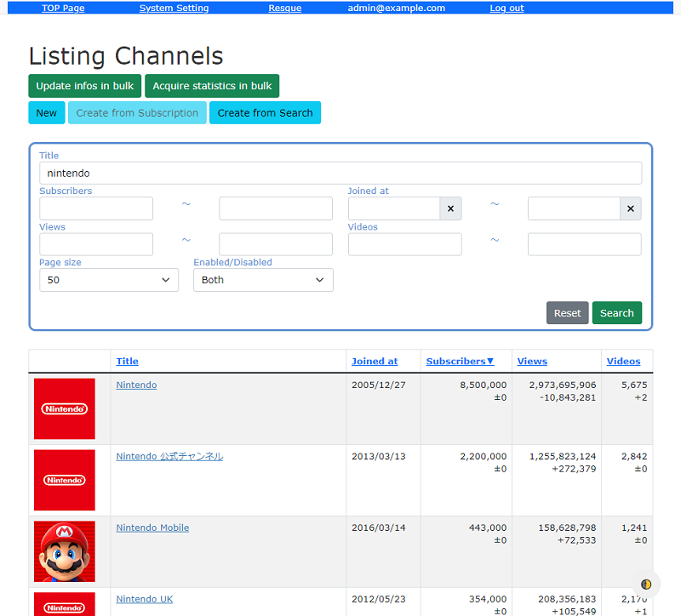Click Create from Subscription button

[x=137, y=113]
